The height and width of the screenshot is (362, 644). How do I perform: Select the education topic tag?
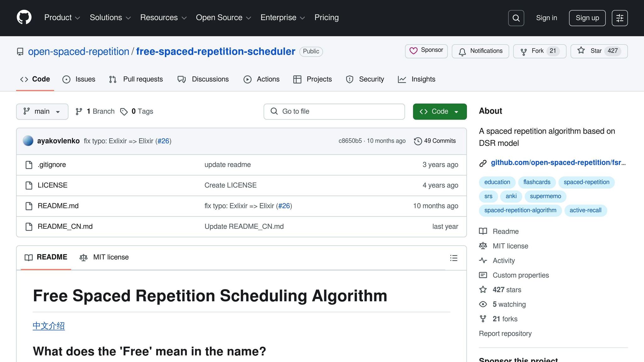[497, 182]
